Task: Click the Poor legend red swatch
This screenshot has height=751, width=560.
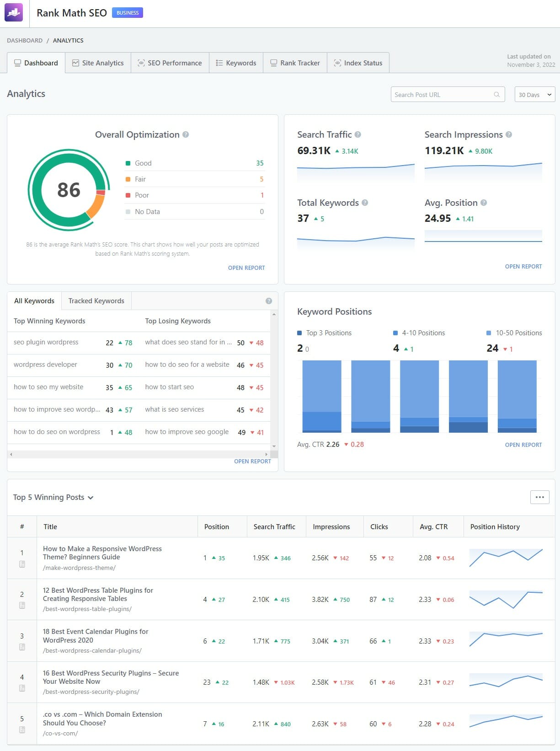Action: [128, 195]
